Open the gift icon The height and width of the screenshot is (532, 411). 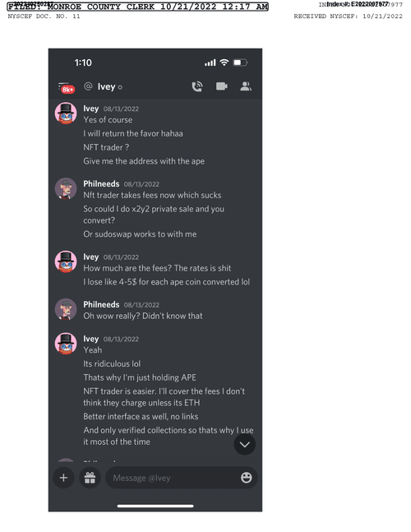[90, 478]
